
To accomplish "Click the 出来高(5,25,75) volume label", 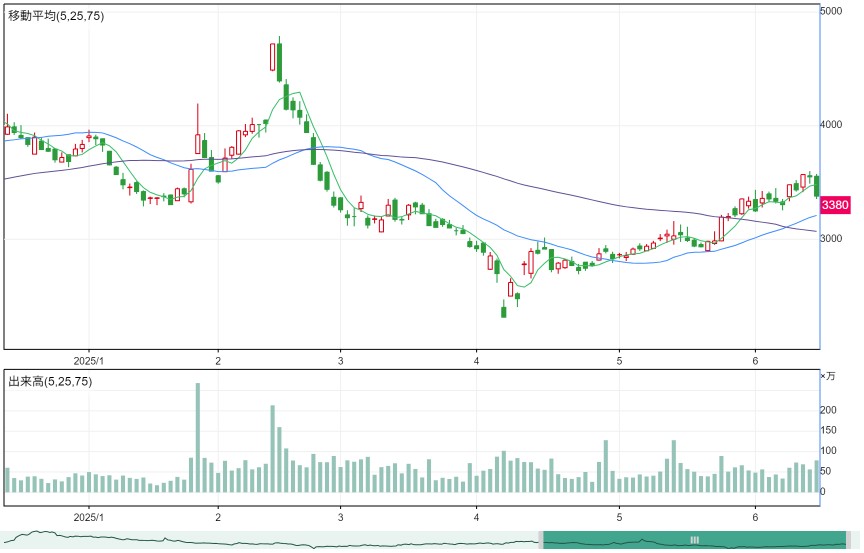I will click(x=50, y=382).
